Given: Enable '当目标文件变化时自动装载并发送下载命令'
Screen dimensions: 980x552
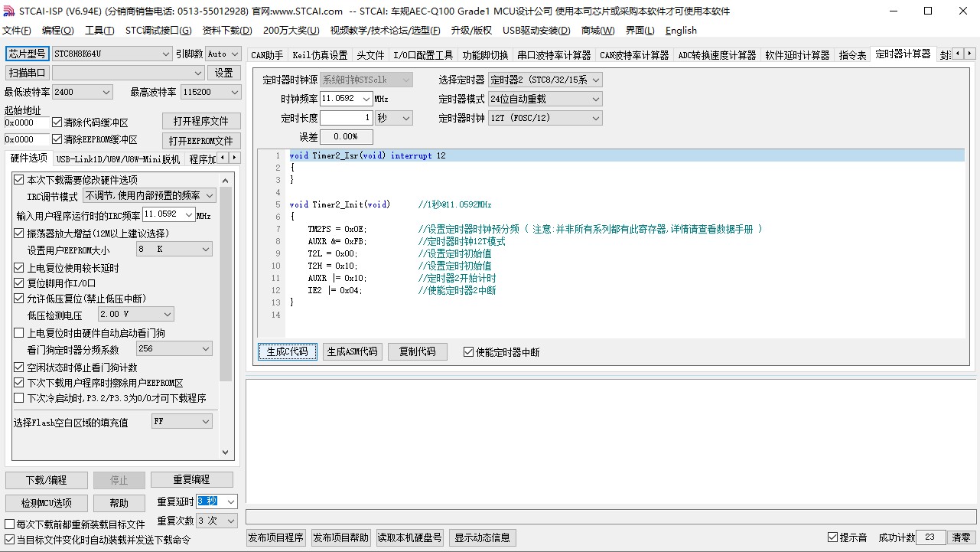Looking at the screenshot, I should pyautogui.click(x=10, y=540).
